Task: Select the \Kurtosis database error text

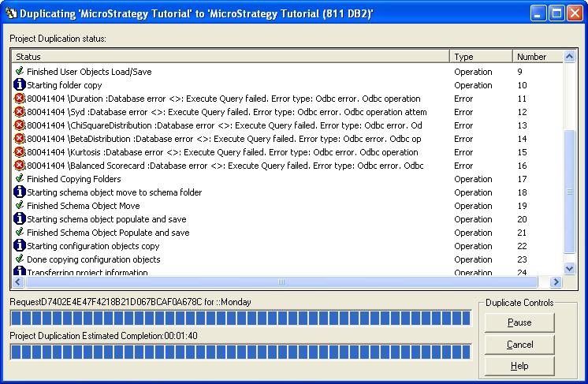Action: pyautogui.click(x=223, y=152)
